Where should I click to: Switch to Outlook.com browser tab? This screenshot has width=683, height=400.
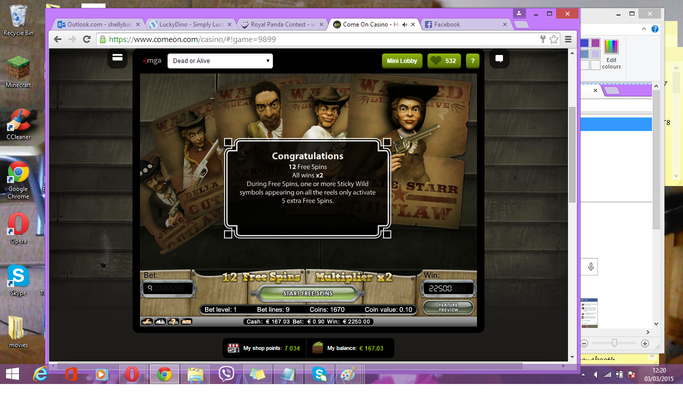coord(98,24)
